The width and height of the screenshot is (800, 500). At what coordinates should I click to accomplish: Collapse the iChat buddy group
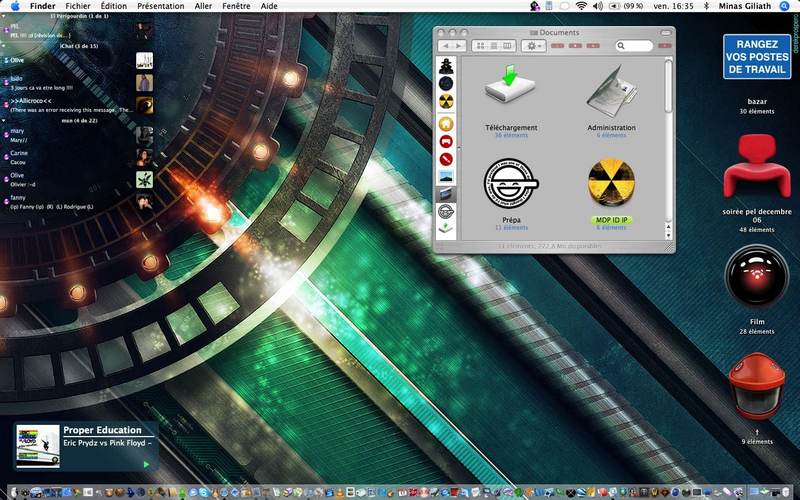pos(4,46)
